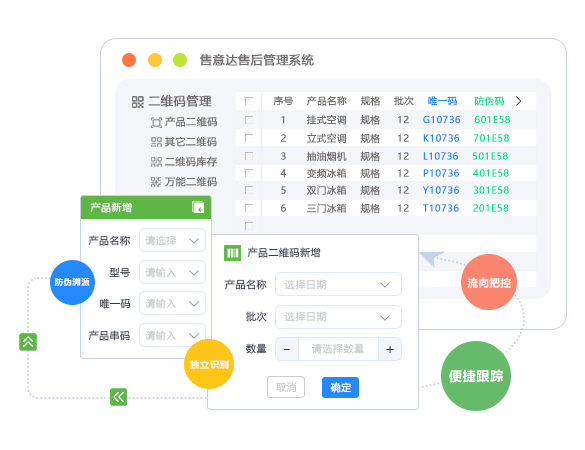The width and height of the screenshot is (585, 450).
Task: Click the blue 防伪溯源 circle
Action: [72, 282]
